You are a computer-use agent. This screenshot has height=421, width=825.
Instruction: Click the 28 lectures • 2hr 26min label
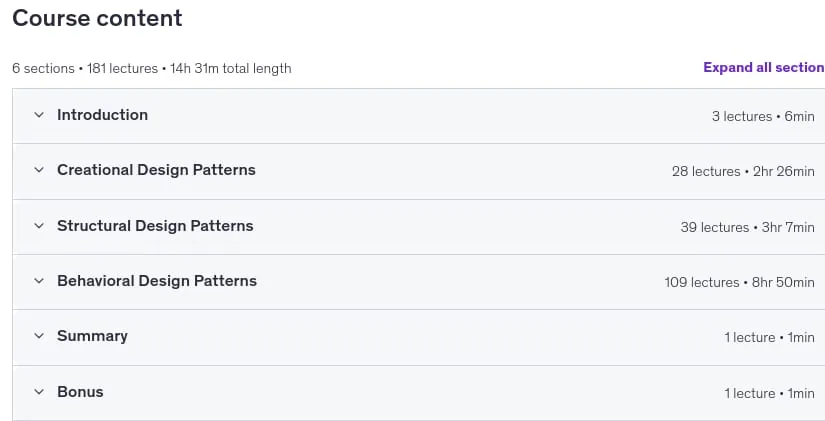pyautogui.click(x=743, y=172)
